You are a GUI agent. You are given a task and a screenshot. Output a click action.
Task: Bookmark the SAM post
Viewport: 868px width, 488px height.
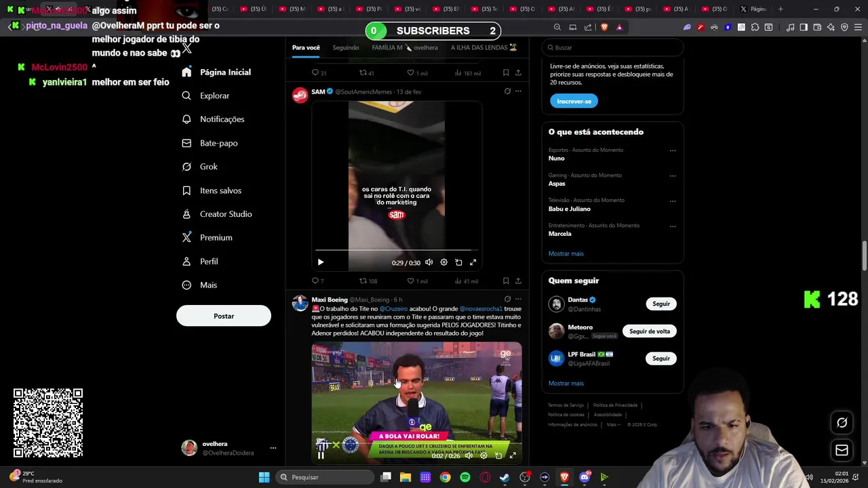506,281
